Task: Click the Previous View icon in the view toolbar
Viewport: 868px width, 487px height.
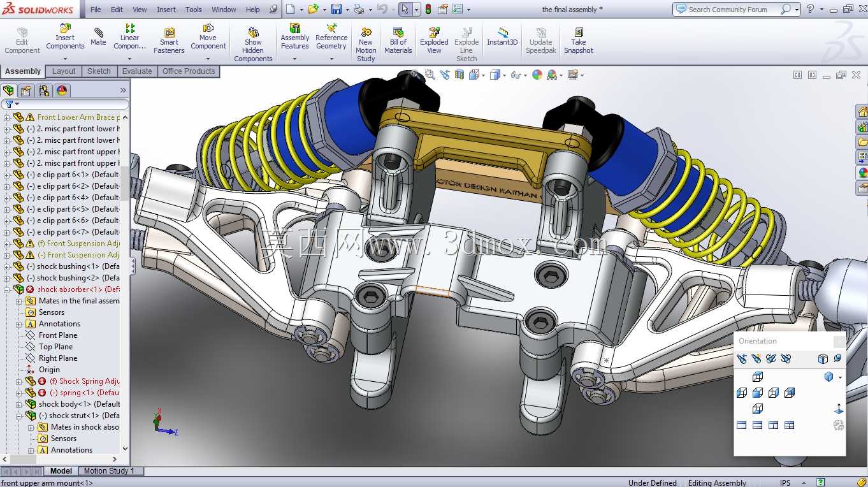Action: pos(444,75)
